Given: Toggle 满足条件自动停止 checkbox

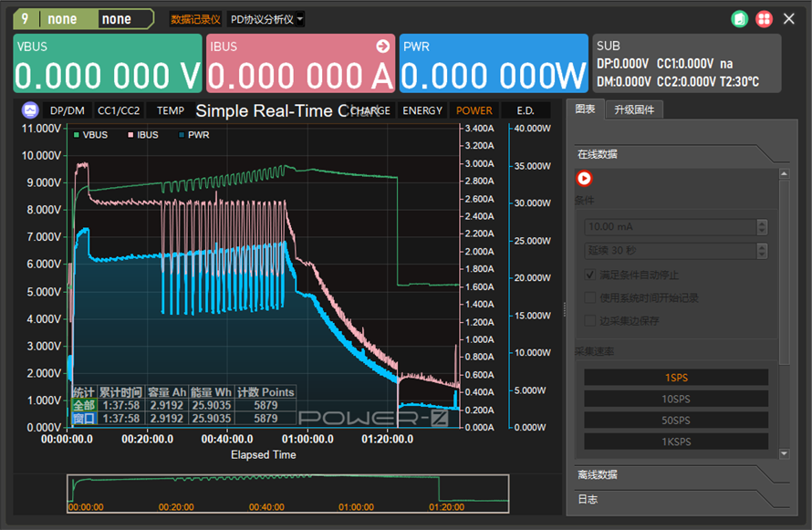Looking at the screenshot, I should (589, 275).
